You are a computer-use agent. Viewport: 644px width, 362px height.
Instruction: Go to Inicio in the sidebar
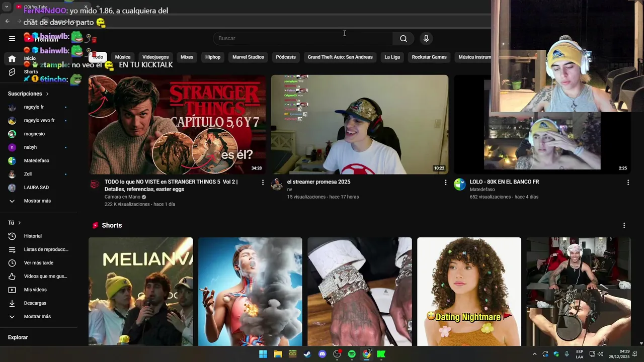coord(39,58)
